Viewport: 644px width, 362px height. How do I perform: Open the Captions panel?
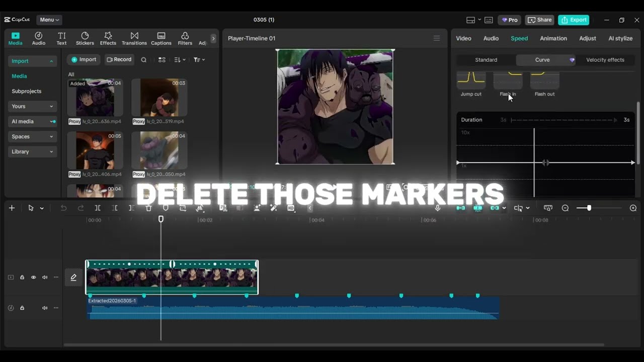[161, 39]
